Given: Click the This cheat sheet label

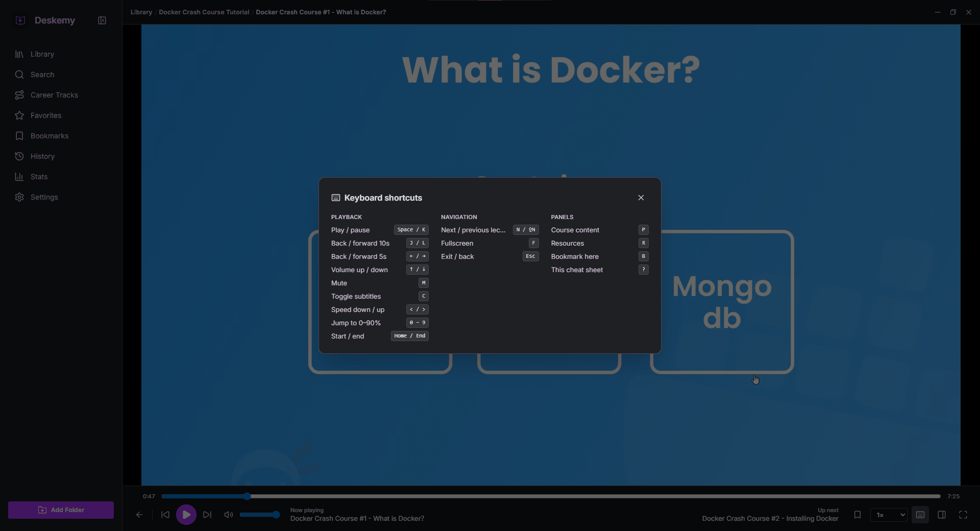Looking at the screenshot, I should pyautogui.click(x=577, y=270).
